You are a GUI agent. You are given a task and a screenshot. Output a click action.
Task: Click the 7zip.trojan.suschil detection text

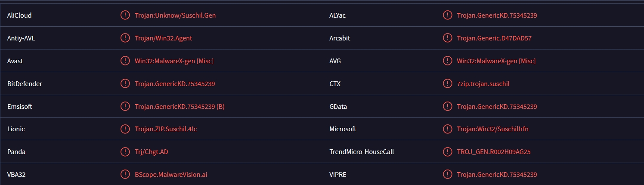pyautogui.click(x=483, y=84)
